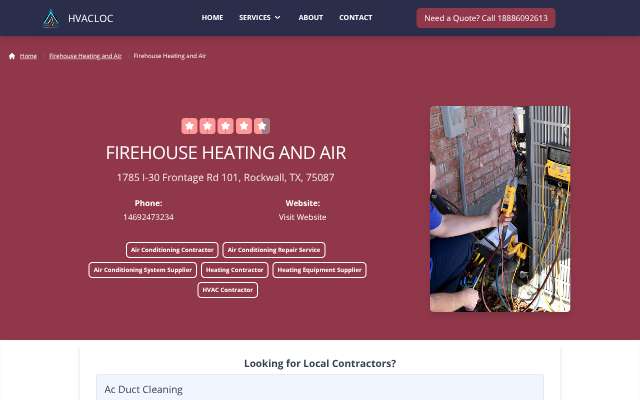The width and height of the screenshot is (640, 400).
Task: Click the last non-underlined Firehouse Heating and Air breadcrumb
Action: tap(169, 56)
